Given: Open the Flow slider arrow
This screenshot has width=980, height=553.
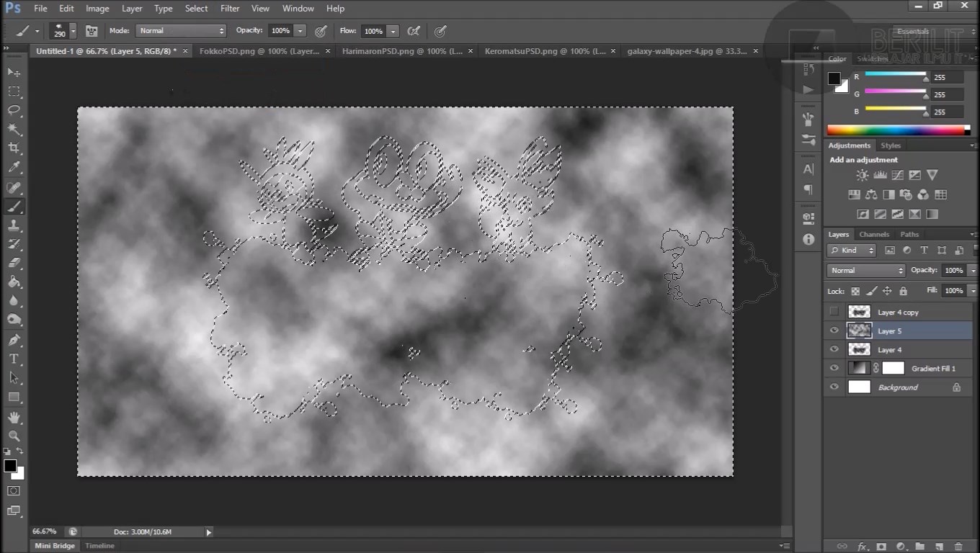Looking at the screenshot, I should (x=393, y=31).
